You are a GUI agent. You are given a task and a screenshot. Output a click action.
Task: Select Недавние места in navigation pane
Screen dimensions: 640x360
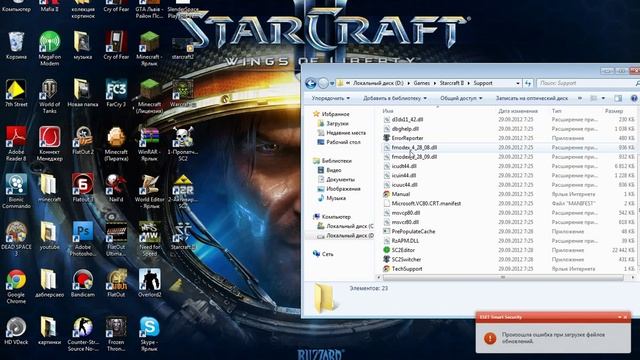click(342, 133)
